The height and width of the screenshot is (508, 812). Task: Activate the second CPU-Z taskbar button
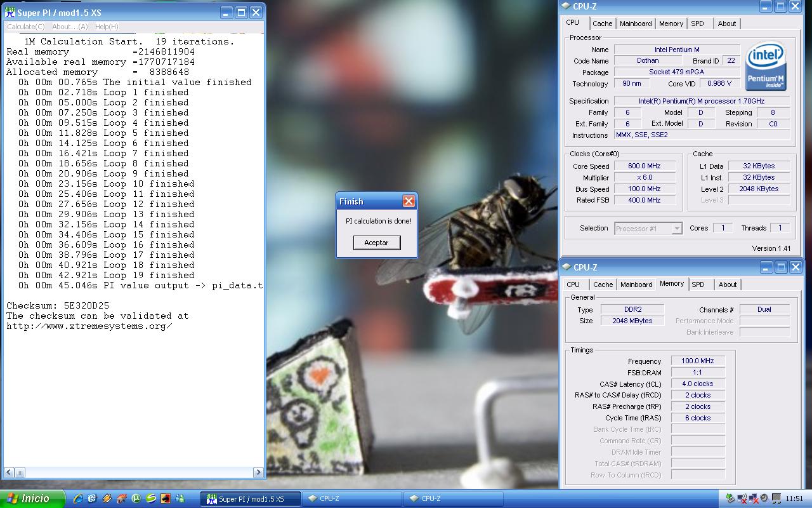pyautogui.click(x=454, y=498)
